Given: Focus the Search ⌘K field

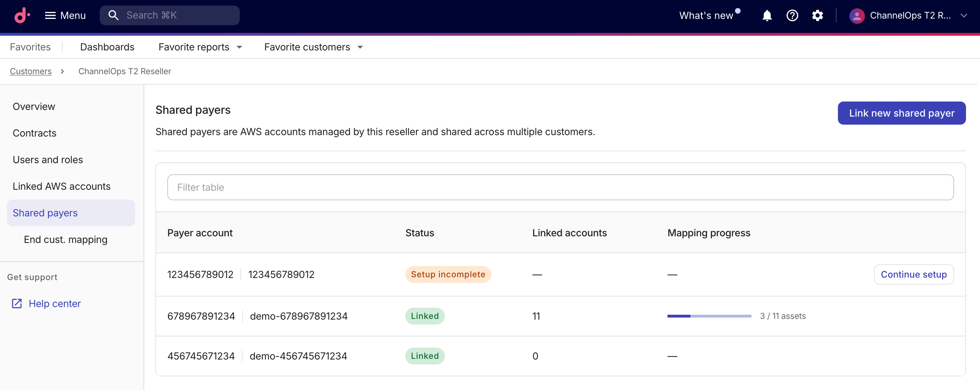Looking at the screenshot, I should pyautogui.click(x=170, y=15).
